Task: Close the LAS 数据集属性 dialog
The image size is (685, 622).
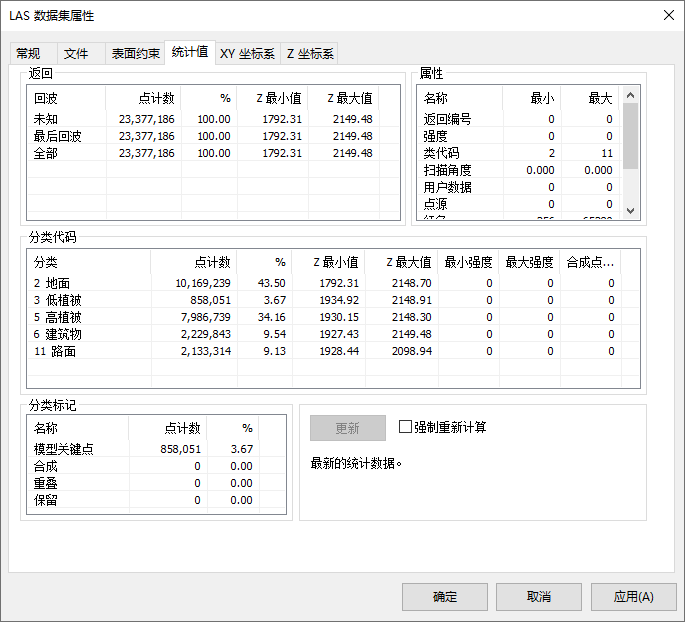Action: pos(668,15)
